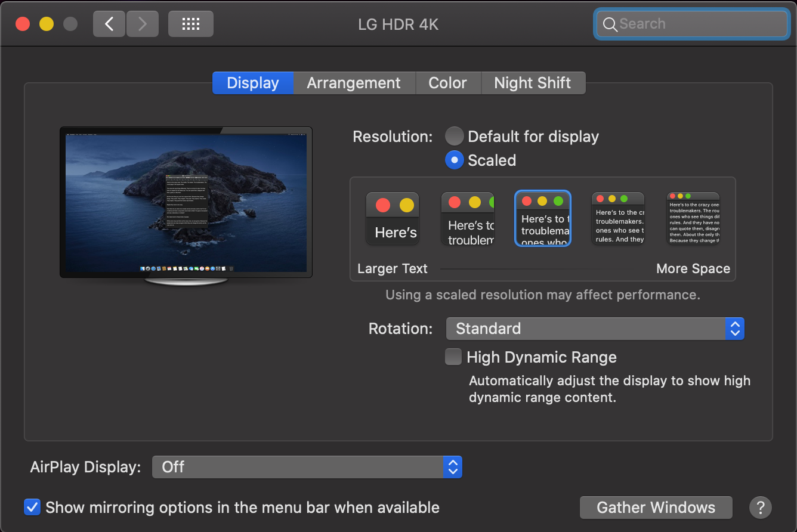
Task: Click the display preview image
Action: click(186, 202)
